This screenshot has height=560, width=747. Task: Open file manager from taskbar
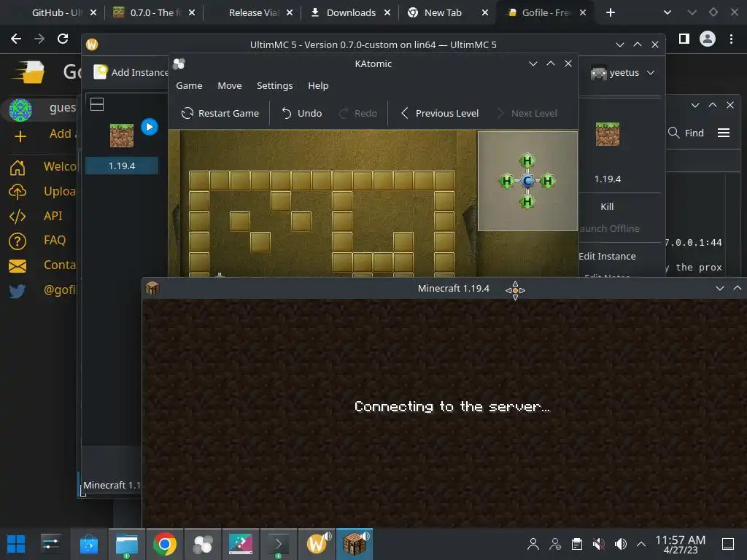coord(127,544)
